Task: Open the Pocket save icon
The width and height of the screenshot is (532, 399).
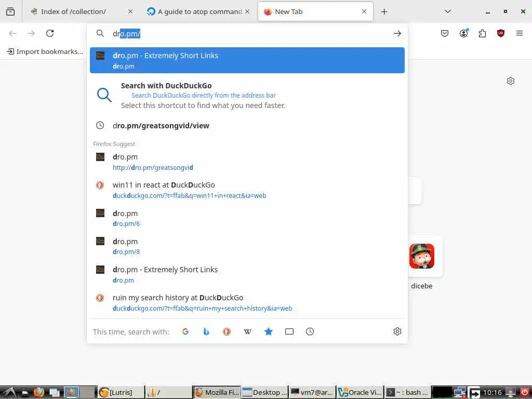Action: tap(445, 33)
